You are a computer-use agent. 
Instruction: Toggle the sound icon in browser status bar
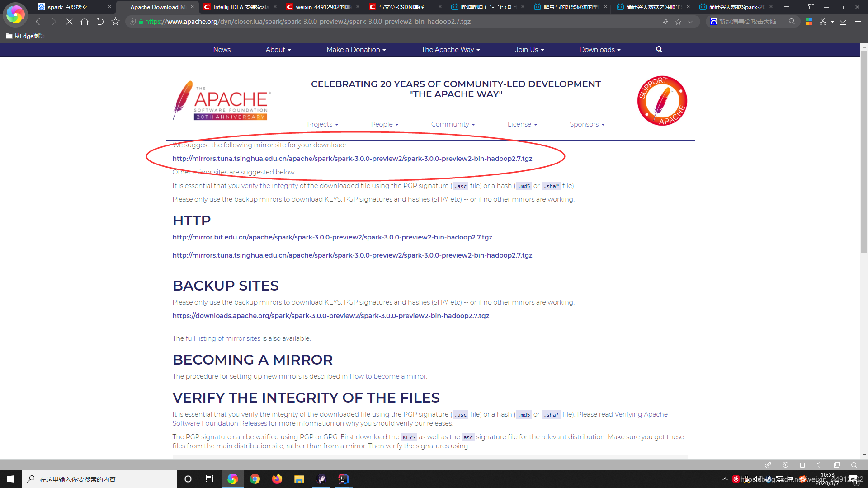point(820,465)
